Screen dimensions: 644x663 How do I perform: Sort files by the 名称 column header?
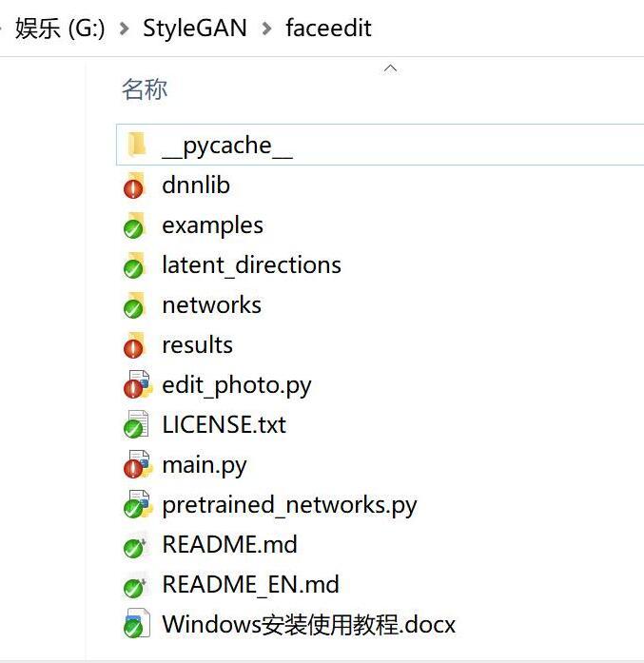point(145,89)
